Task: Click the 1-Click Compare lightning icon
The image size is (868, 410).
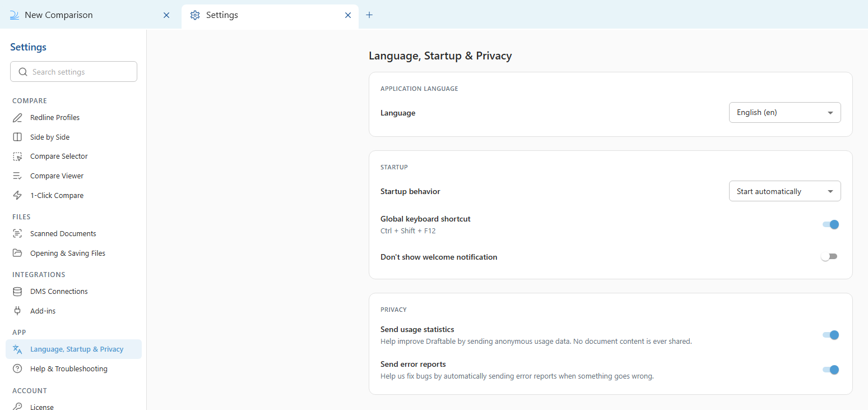Action: click(18, 195)
